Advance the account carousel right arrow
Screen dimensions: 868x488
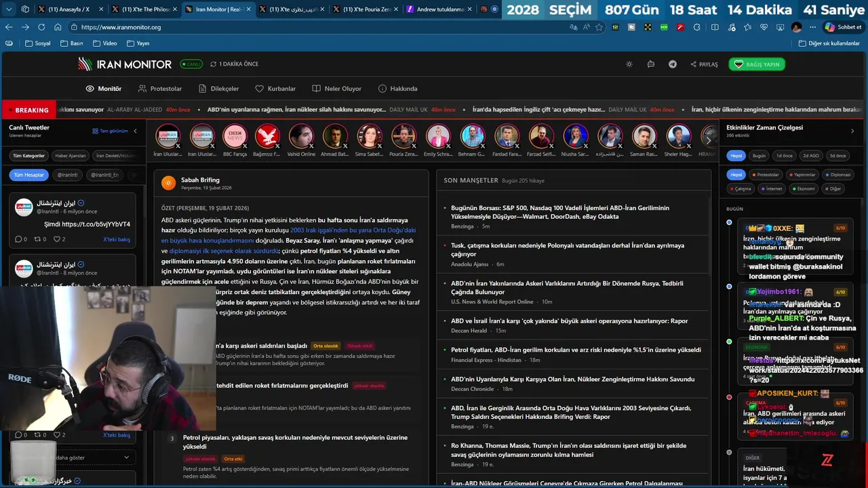point(709,140)
